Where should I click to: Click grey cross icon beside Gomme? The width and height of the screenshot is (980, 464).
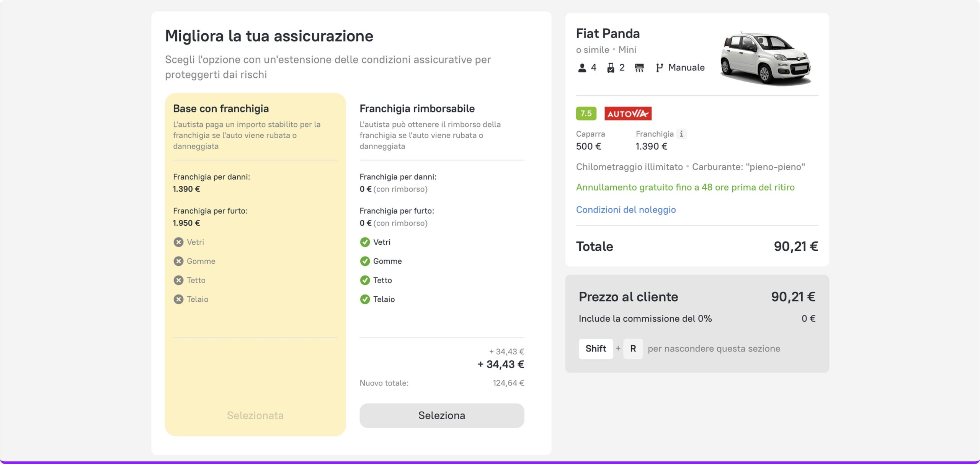pyautogui.click(x=178, y=261)
